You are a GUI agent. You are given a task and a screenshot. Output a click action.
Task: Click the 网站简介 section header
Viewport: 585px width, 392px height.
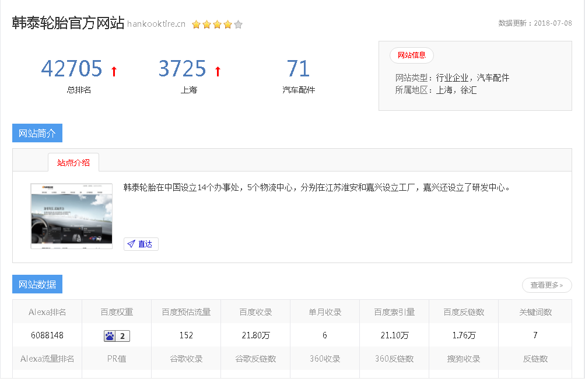(37, 133)
